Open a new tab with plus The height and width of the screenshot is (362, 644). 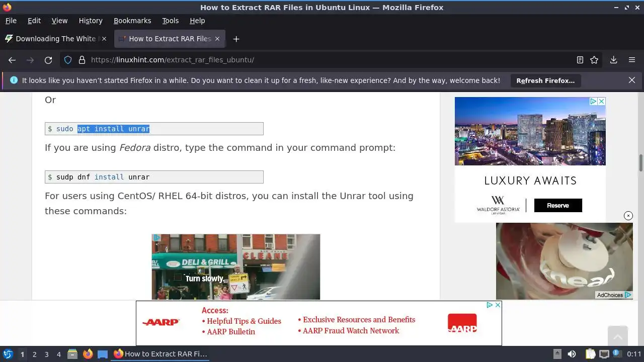236,39
